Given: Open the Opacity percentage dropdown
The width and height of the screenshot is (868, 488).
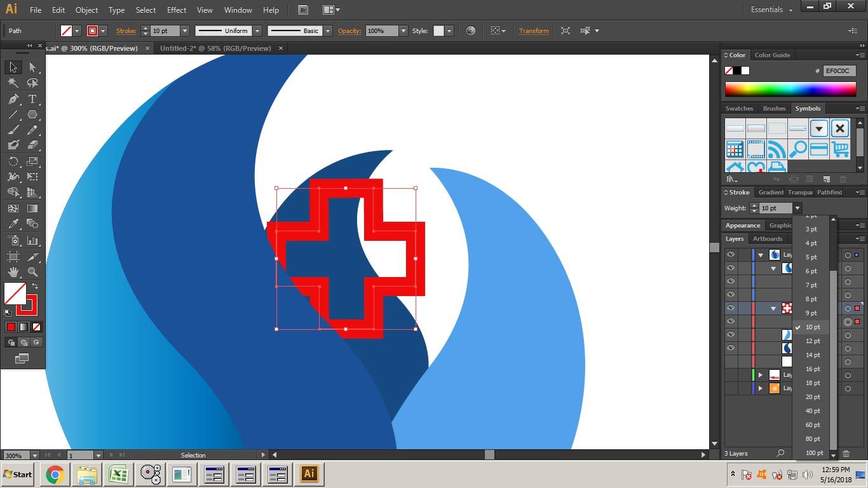Looking at the screenshot, I should [403, 30].
